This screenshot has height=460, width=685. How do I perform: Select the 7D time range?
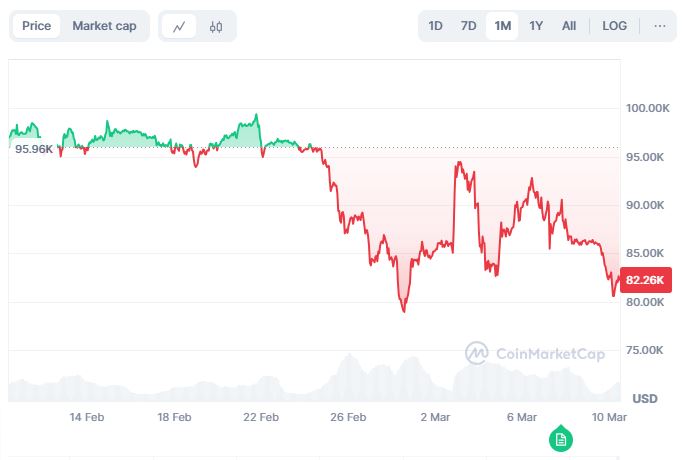click(468, 26)
